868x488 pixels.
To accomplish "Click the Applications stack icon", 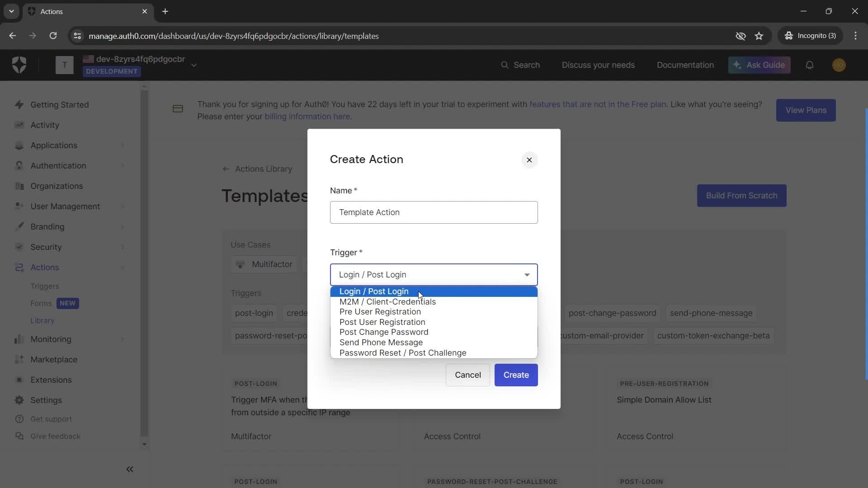I will pos(19,145).
